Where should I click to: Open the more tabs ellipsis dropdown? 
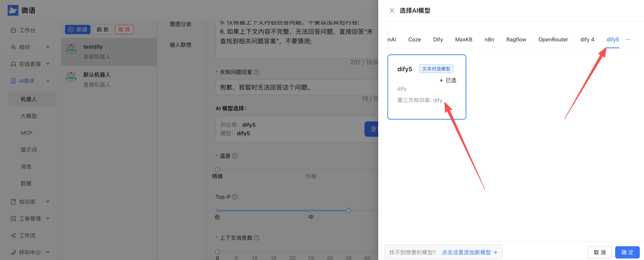point(628,40)
